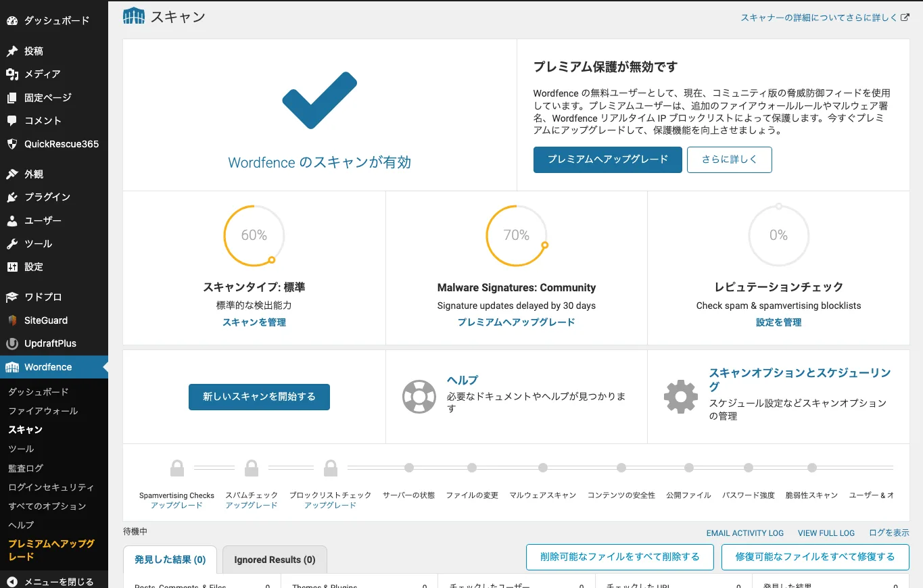Open the ログインセキュリティ submenu item
The image size is (923, 588).
(x=51, y=487)
